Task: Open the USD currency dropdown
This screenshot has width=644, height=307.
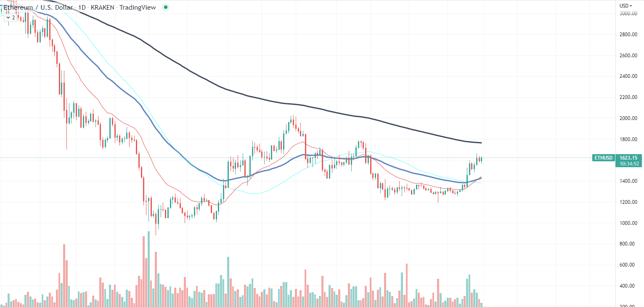Action: pos(625,5)
